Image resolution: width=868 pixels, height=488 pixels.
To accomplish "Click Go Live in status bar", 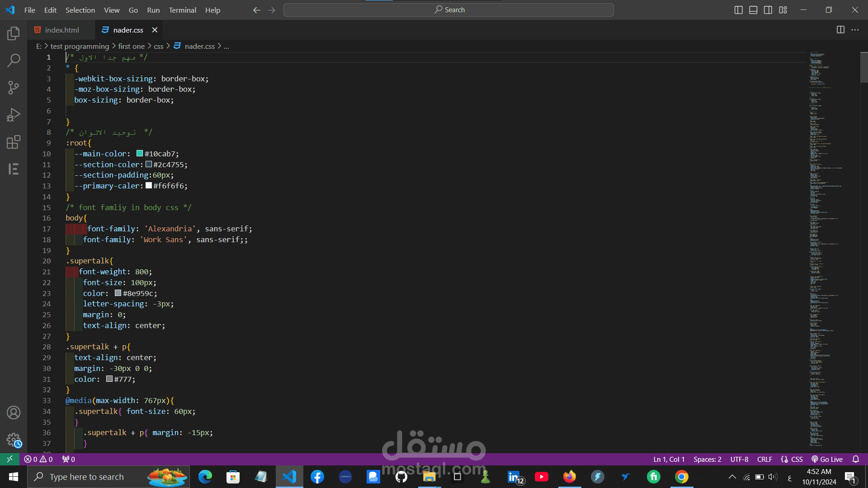I will click(827, 459).
